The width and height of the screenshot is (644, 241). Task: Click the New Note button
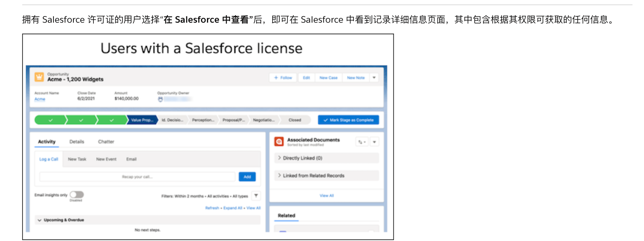click(x=356, y=78)
